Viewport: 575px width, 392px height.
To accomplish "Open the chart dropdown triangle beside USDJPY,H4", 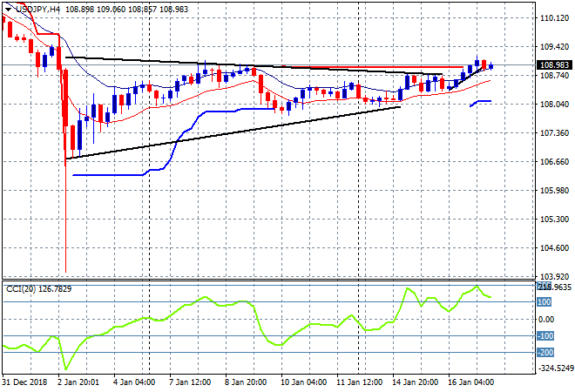I will (x=8, y=10).
